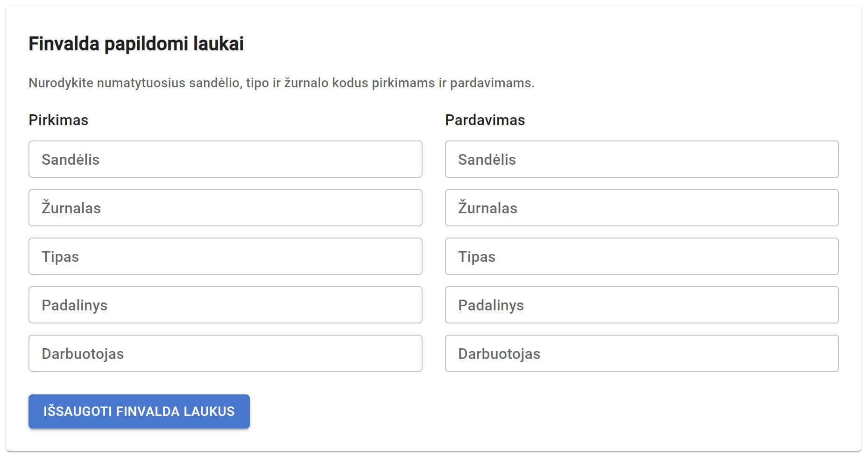Open the Žurnalas dropdown under Pirkimas

point(226,208)
